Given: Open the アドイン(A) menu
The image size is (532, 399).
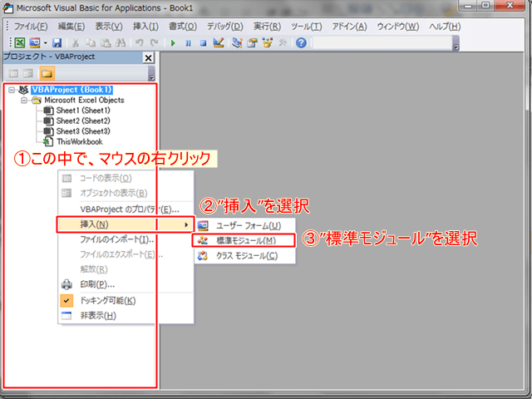Looking at the screenshot, I should pyautogui.click(x=349, y=27).
